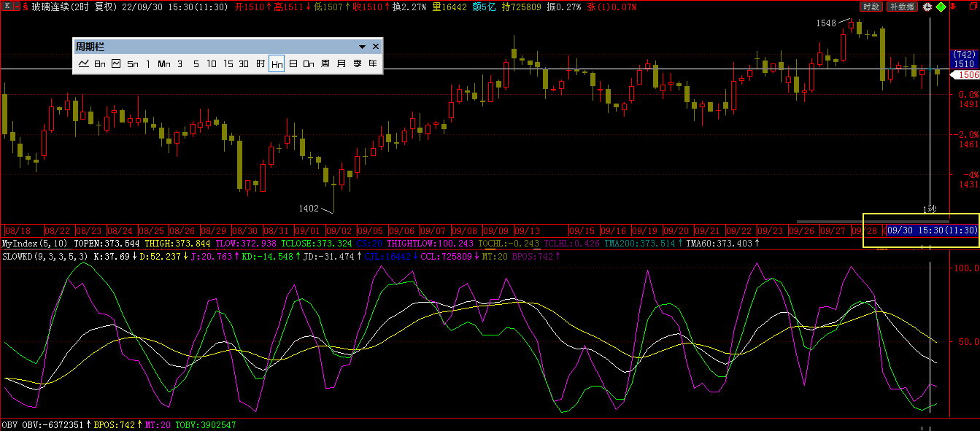980x431 pixels.
Task: Select the Mn custom minute period
Action: 164,64
